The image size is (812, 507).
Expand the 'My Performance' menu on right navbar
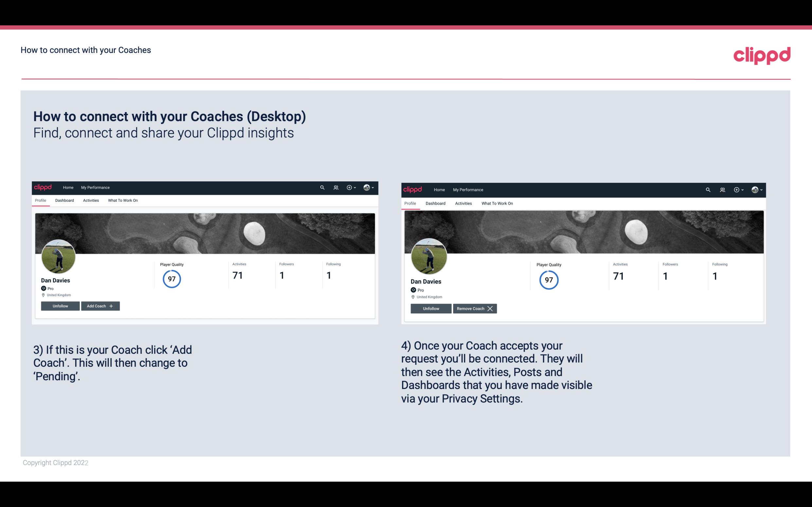click(x=468, y=189)
